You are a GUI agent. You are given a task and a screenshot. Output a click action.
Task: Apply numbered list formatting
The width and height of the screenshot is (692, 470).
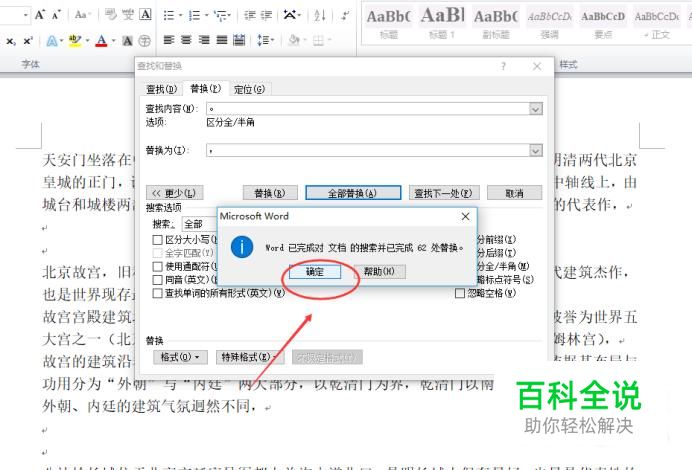[194, 15]
